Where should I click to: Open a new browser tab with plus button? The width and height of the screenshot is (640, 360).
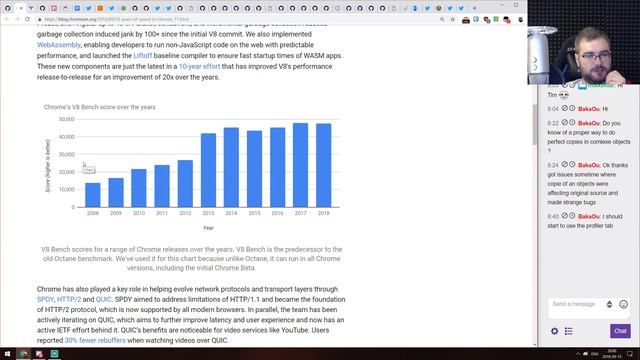click(x=474, y=8)
